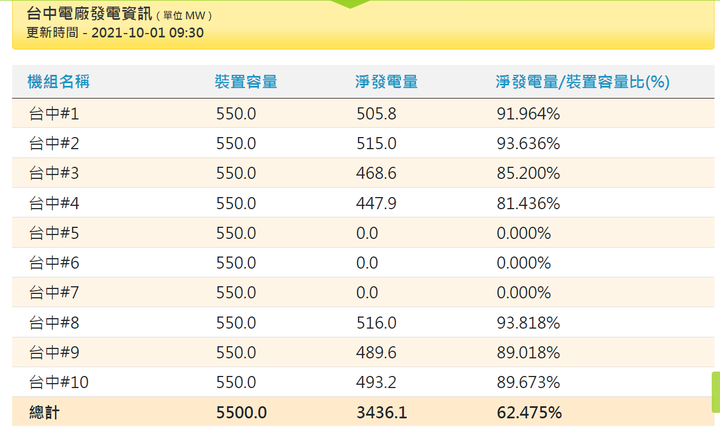The image size is (720, 431).
Task: Click ratio value 93.818%
Action: [529, 323]
